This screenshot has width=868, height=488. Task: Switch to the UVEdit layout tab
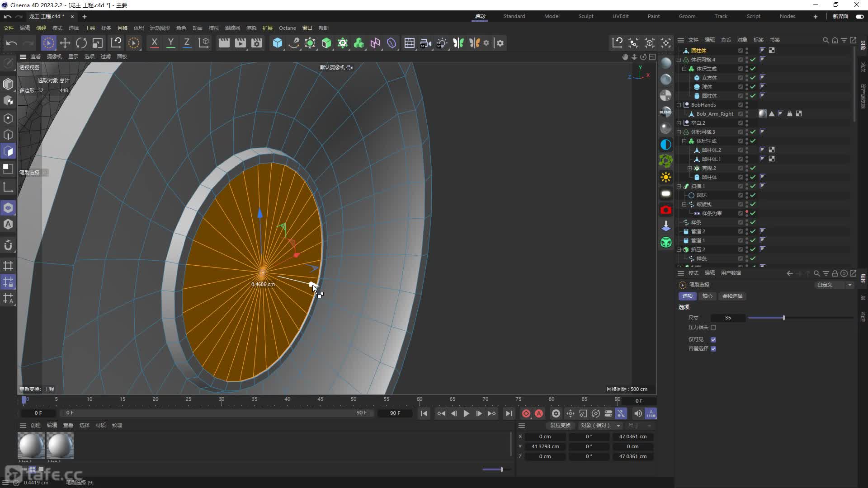point(620,16)
